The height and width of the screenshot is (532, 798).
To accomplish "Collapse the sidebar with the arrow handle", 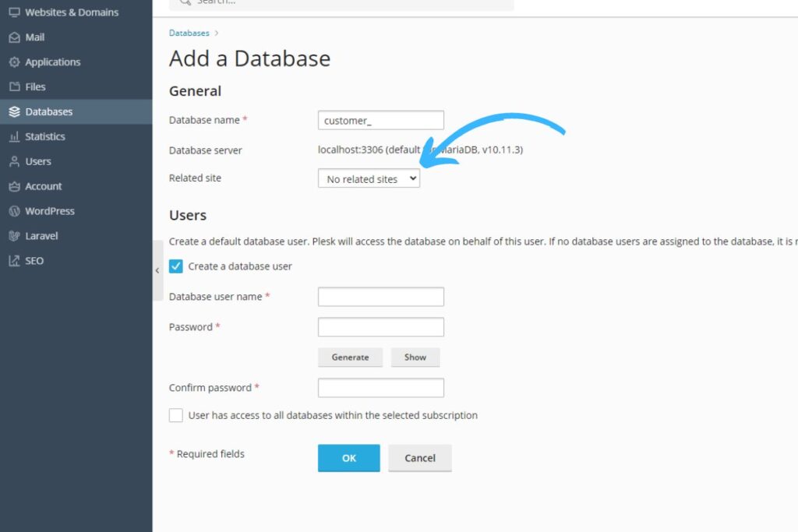I will pyautogui.click(x=157, y=270).
